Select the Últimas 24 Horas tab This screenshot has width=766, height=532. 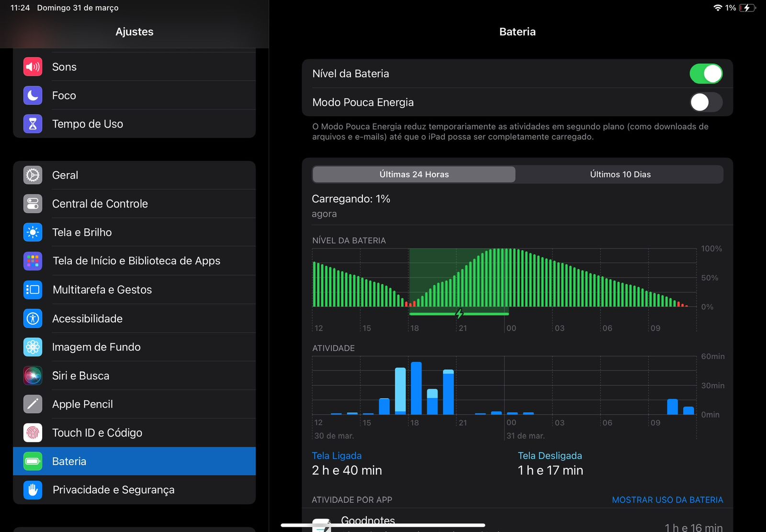coord(414,174)
